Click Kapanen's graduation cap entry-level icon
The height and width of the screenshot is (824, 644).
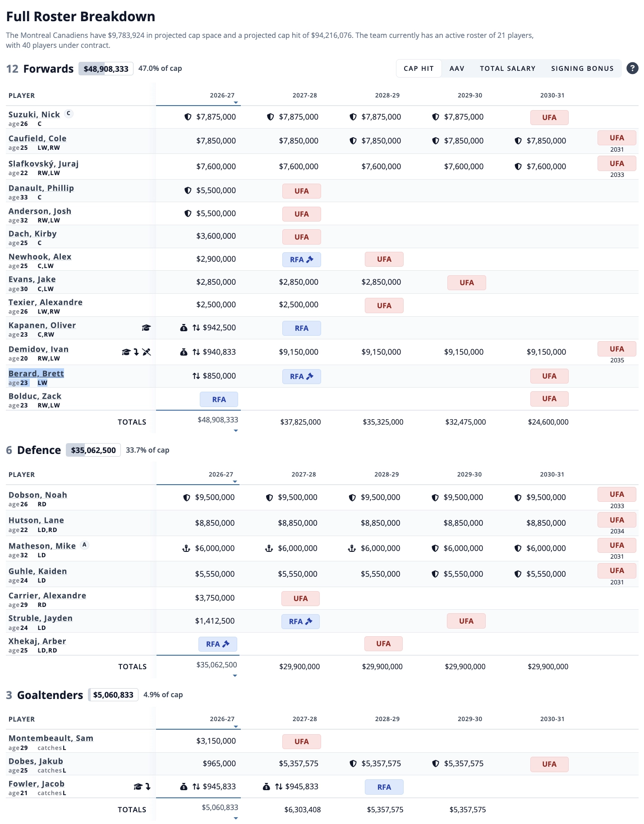[x=146, y=328]
